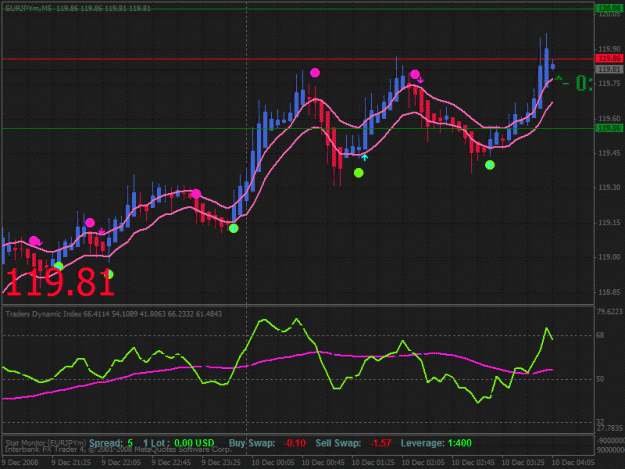Click the Leverage 1:400 readout

coord(436,443)
